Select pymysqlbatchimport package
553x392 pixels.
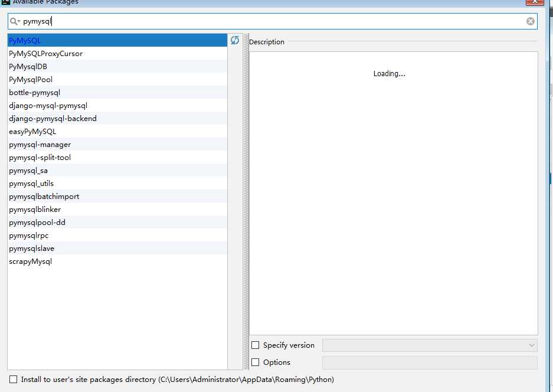pyautogui.click(x=117, y=196)
